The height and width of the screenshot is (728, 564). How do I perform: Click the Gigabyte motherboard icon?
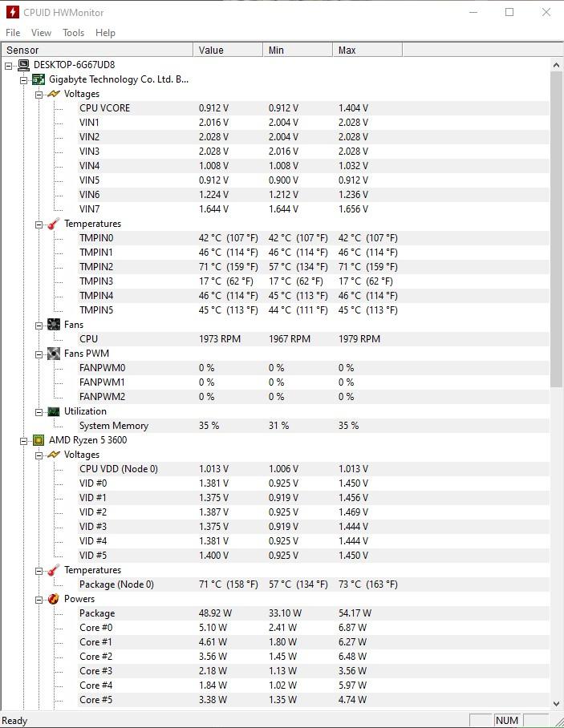(x=39, y=79)
